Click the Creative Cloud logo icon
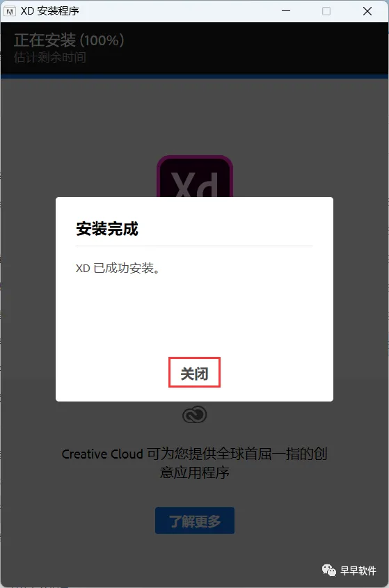 [194, 414]
